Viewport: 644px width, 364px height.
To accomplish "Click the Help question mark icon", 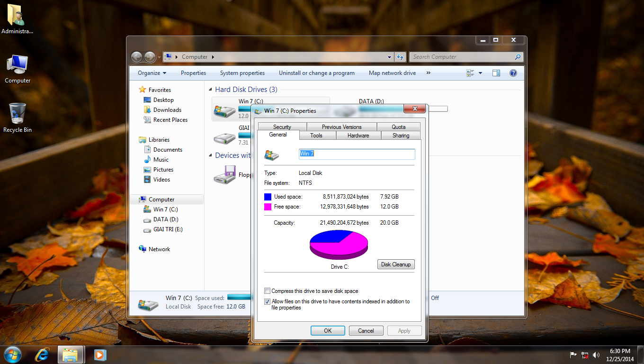I will tap(513, 73).
